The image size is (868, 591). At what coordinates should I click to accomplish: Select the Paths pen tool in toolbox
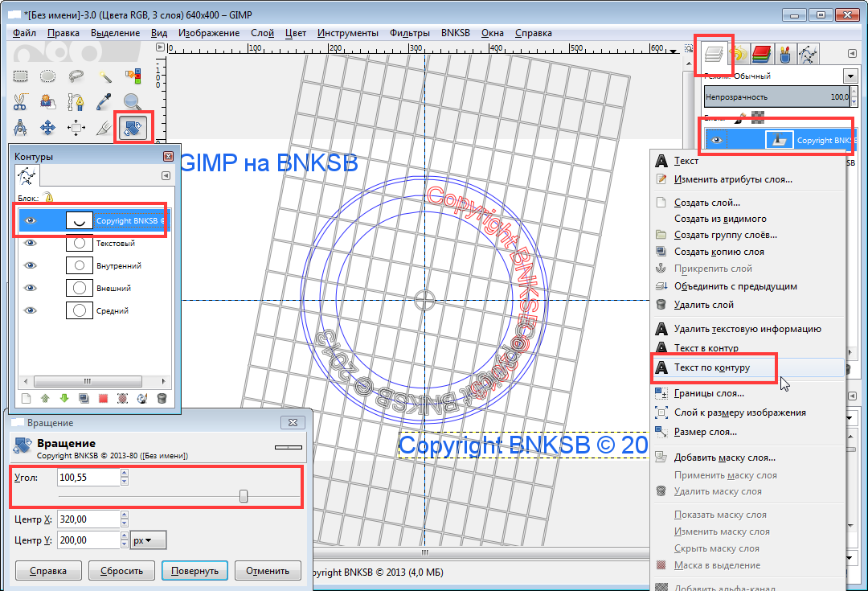76,102
